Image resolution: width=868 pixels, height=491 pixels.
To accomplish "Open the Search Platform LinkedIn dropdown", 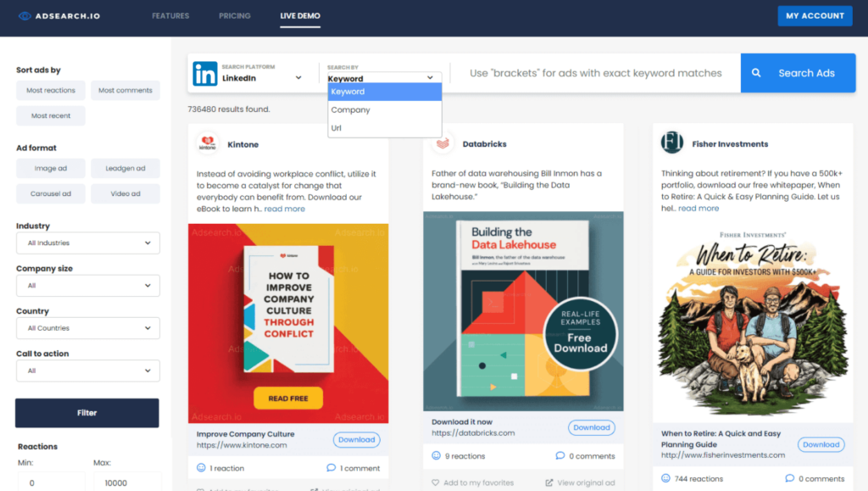I will pos(262,78).
